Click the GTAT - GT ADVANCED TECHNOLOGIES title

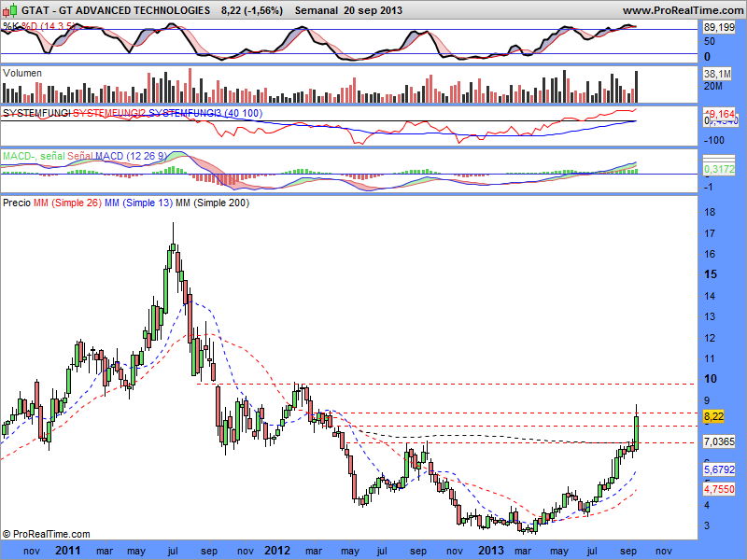[116, 10]
